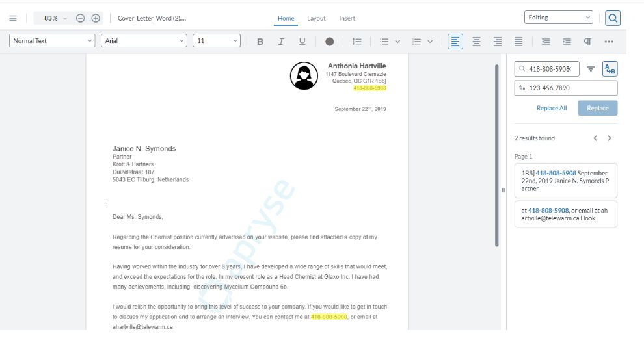
Task: Click the panel resize handle
Action: pos(503,190)
